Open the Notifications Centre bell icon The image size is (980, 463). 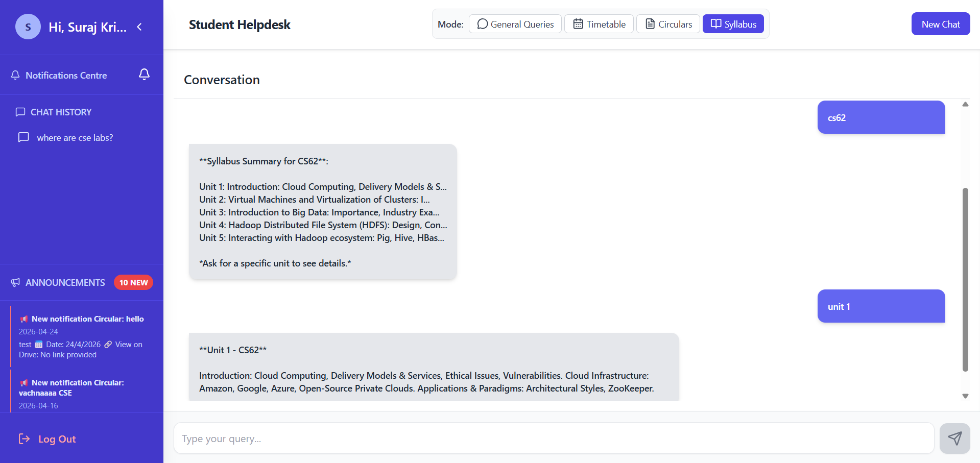pos(144,75)
